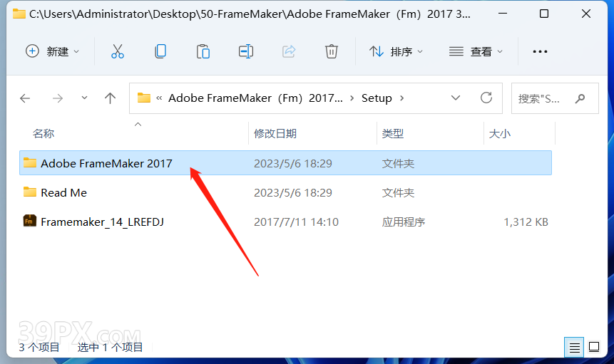Expand the 排序 sort dropdown
614x364 pixels.
point(396,51)
